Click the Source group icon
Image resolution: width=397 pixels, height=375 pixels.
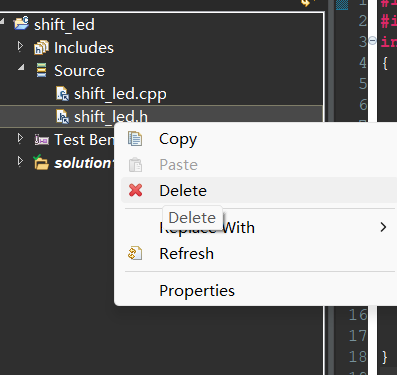(41, 70)
